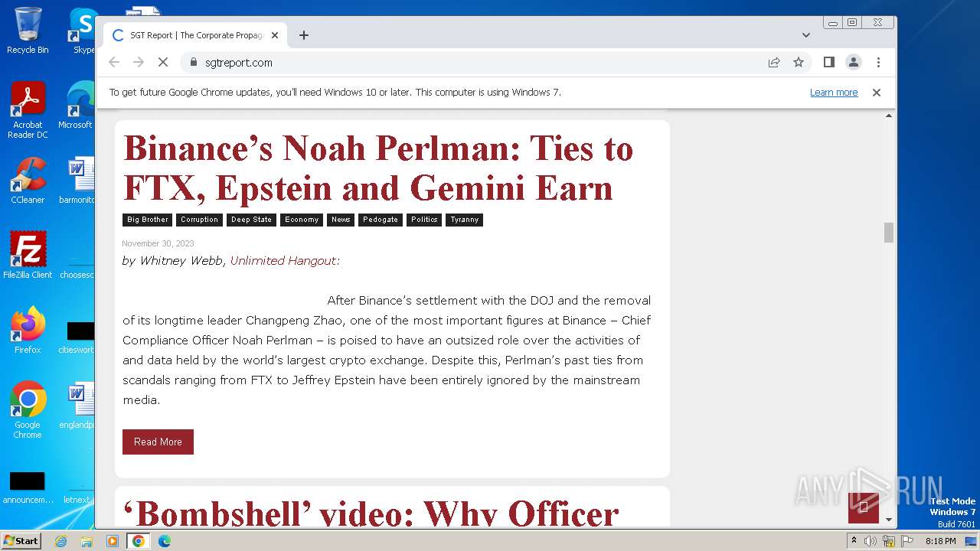Go forward to the next page

coord(139,62)
